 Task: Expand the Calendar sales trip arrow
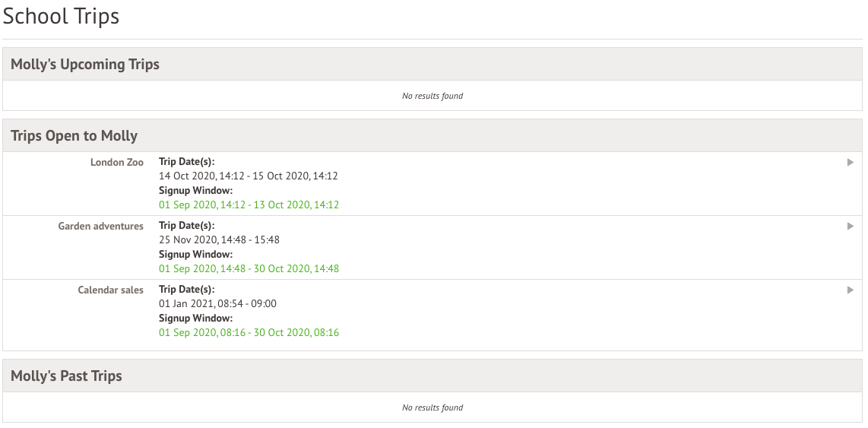pos(851,290)
